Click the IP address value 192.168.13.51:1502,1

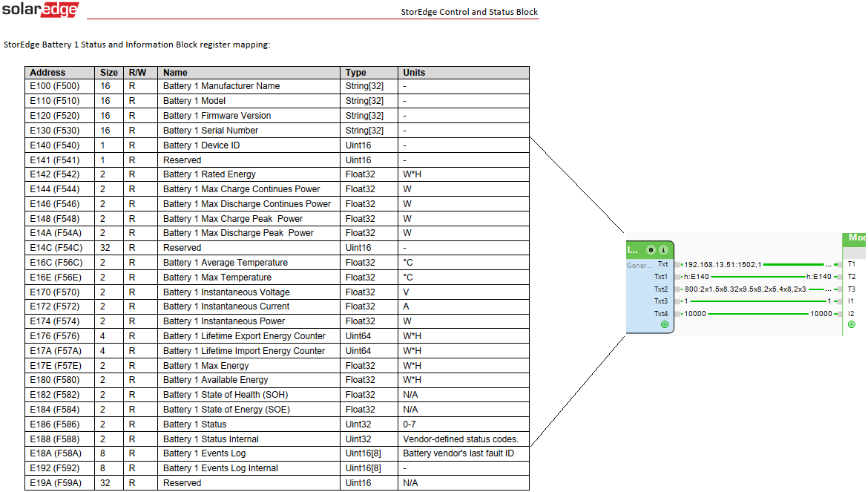723,264
